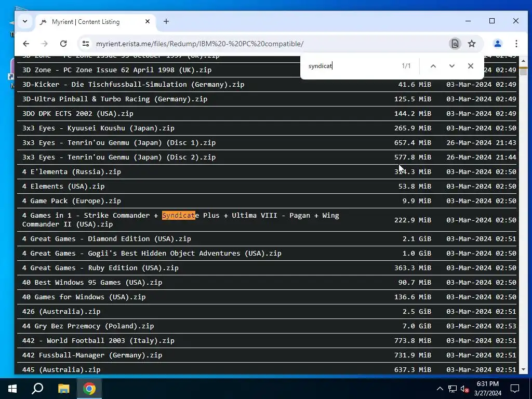Click the 03-Mar-2024 02:53 date cell

coord(481,326)
